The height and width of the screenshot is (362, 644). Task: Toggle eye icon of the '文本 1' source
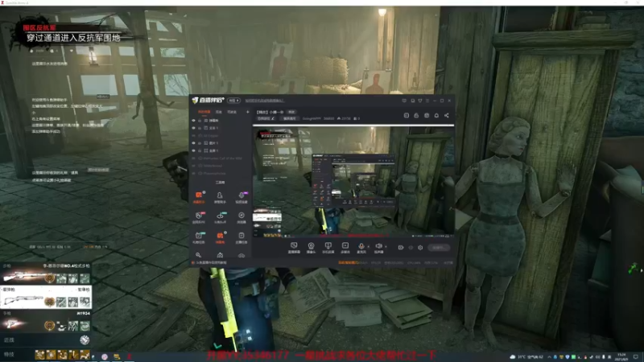pyautogui.click(x=193, y=128)
